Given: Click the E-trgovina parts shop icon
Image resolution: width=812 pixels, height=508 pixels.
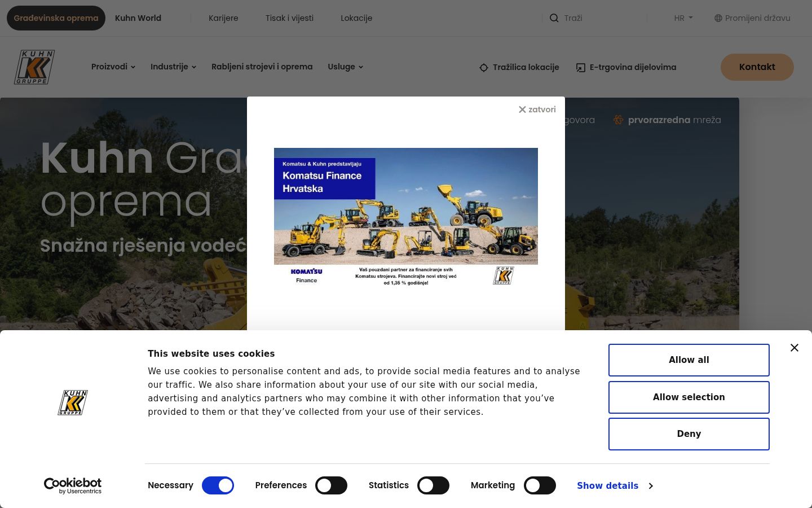Looking at the screenshot, I should [581, 68].
